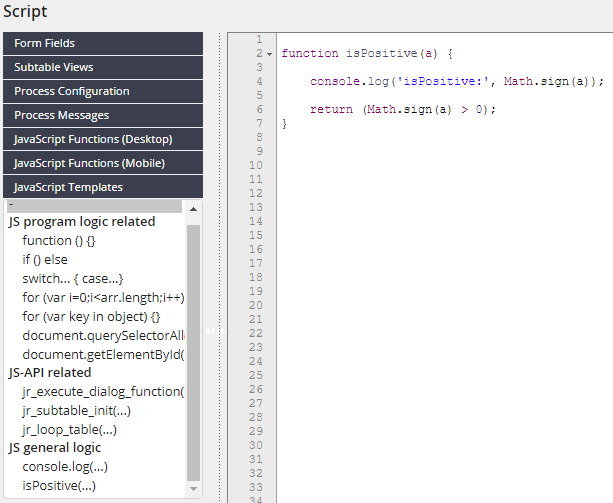Insert the jr_loop_table(...) template

tap(70, 430)
